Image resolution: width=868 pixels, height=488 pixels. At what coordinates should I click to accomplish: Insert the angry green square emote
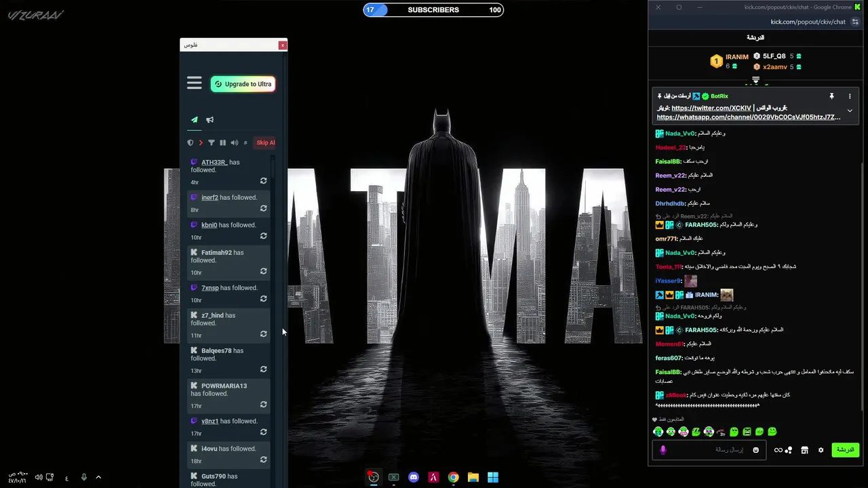[747, 432]
